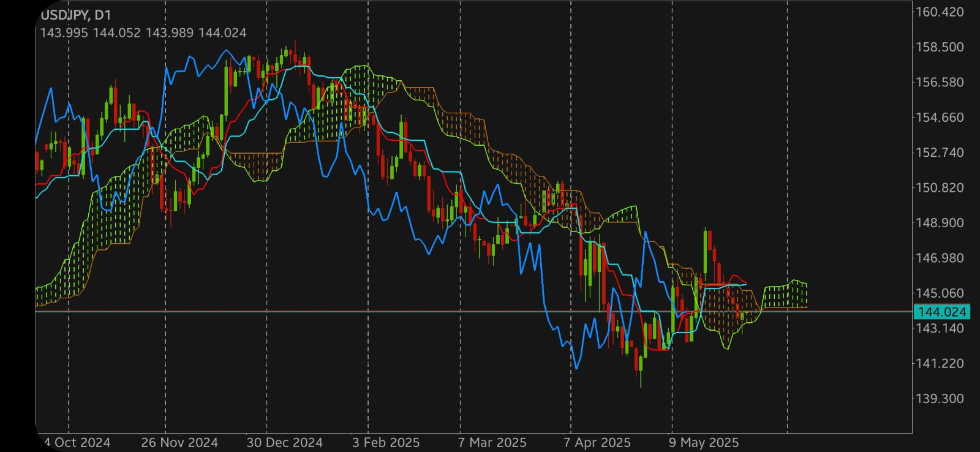980x452 pixels.
Task: Click the 139.300 price axis label
Action: 939,399
